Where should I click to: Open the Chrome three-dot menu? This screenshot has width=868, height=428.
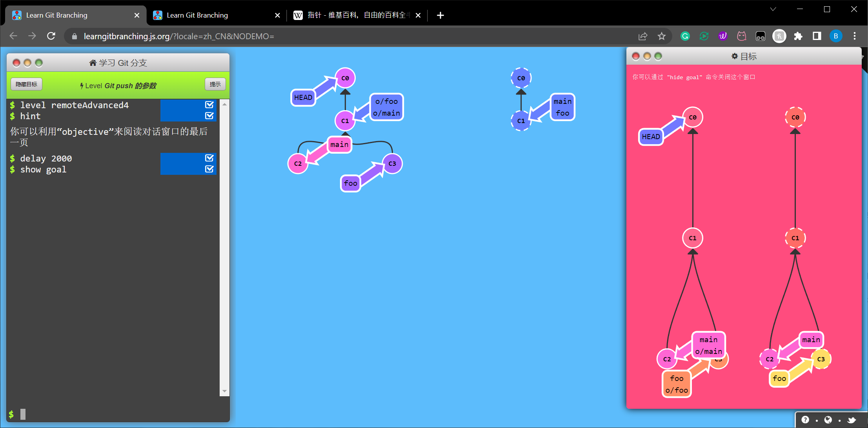tap(855, 36)
